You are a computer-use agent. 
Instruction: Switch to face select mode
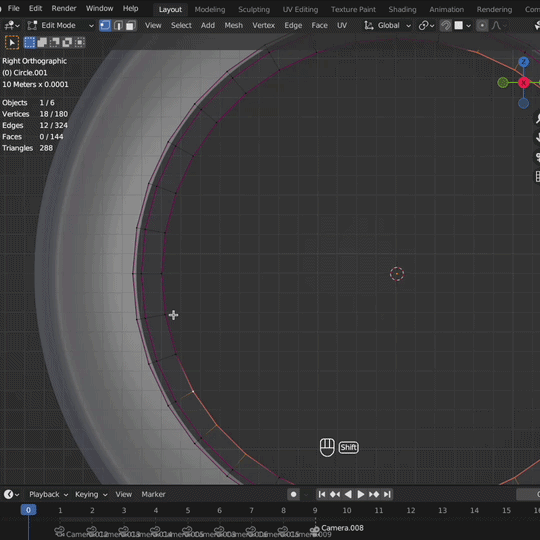tap(131, 25)
